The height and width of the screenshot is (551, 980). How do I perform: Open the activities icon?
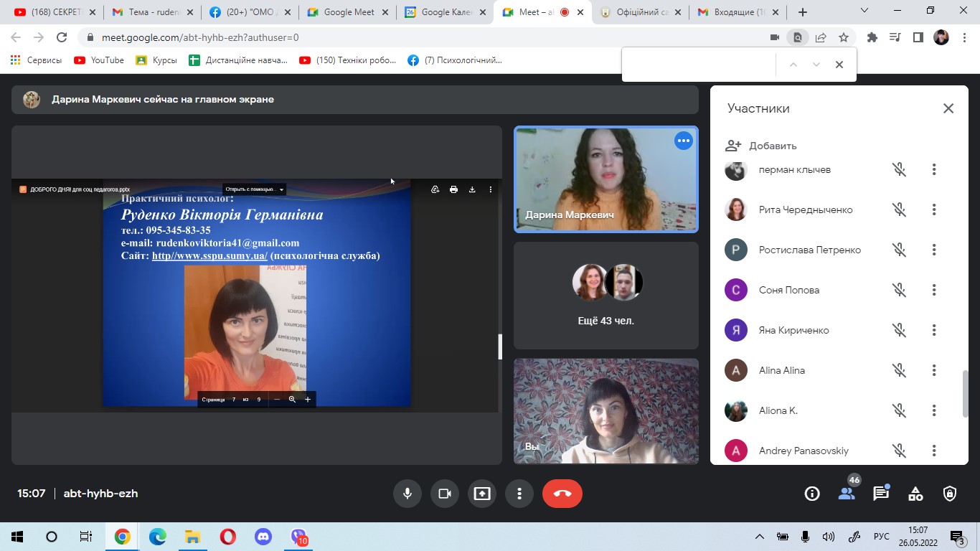tap(915, 494)
